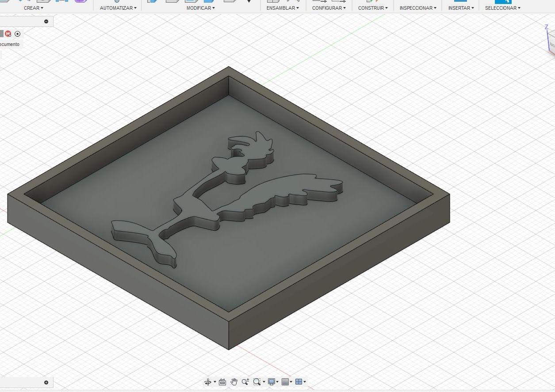The image size is (555, 392).
Task: Collapse the browser panel with the minus button
Action: (x=46, y=21)
